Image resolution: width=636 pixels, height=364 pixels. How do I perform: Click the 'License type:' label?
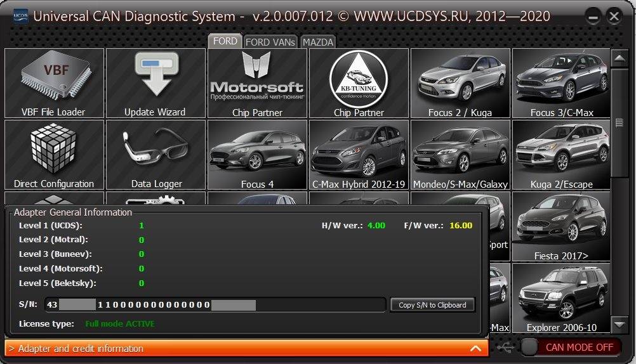(x=46, y=324)
